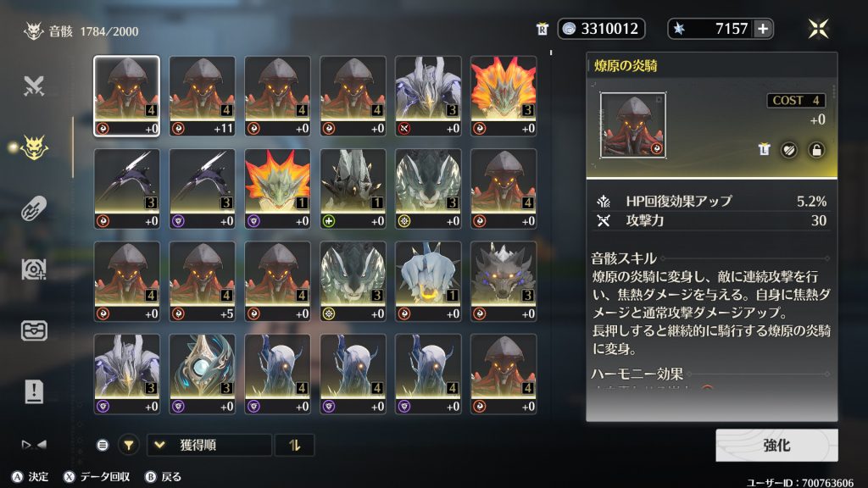Screen dimensions: 868x488
Task: Close the inventory with the X icon
Action: (x=818, y=29)
